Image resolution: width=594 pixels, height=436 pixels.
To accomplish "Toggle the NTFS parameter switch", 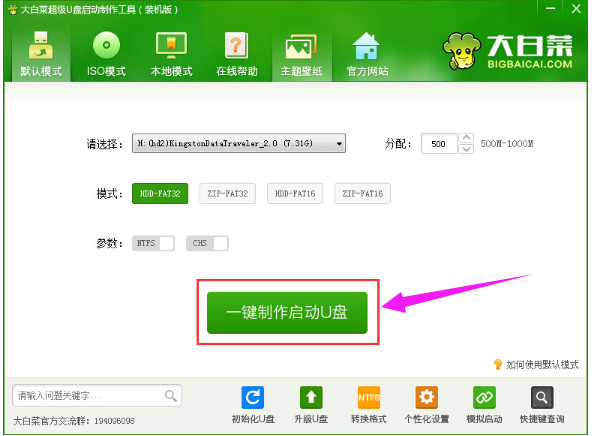I will click(153, 243).
